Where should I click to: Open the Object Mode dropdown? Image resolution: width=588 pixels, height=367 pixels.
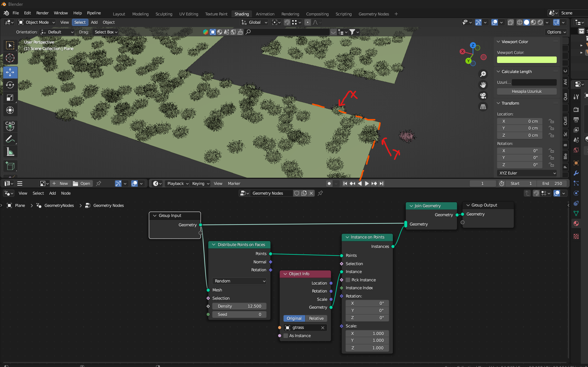tap(37, 22)
